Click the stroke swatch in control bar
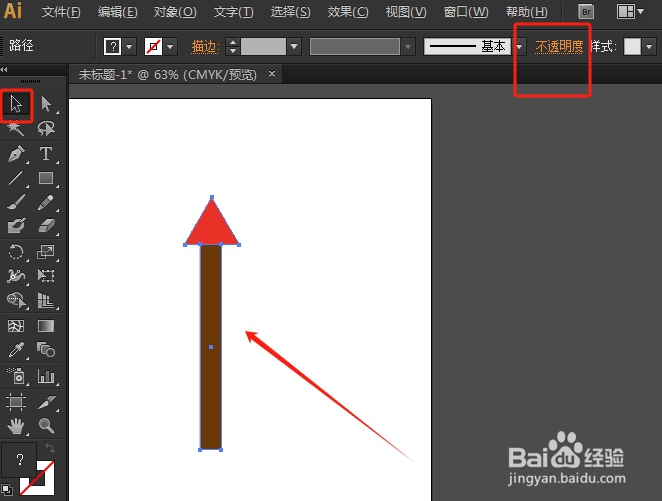 tap(153, 46)
